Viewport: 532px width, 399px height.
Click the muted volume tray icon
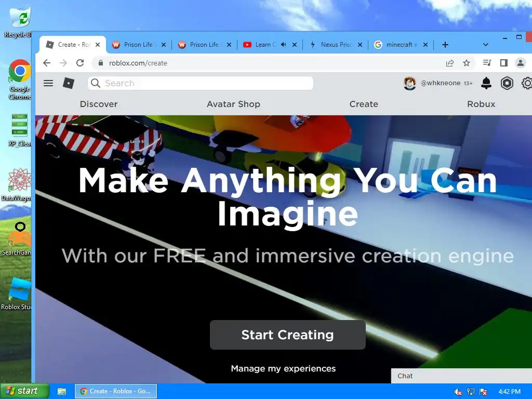click(x=458, y=392)
